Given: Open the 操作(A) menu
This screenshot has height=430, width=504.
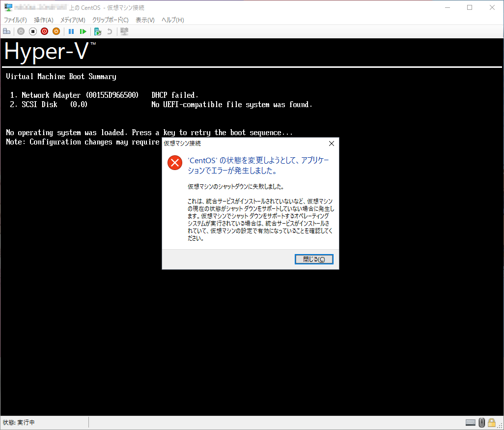Looking at the screenshot, I should click(x=44, y=20).
